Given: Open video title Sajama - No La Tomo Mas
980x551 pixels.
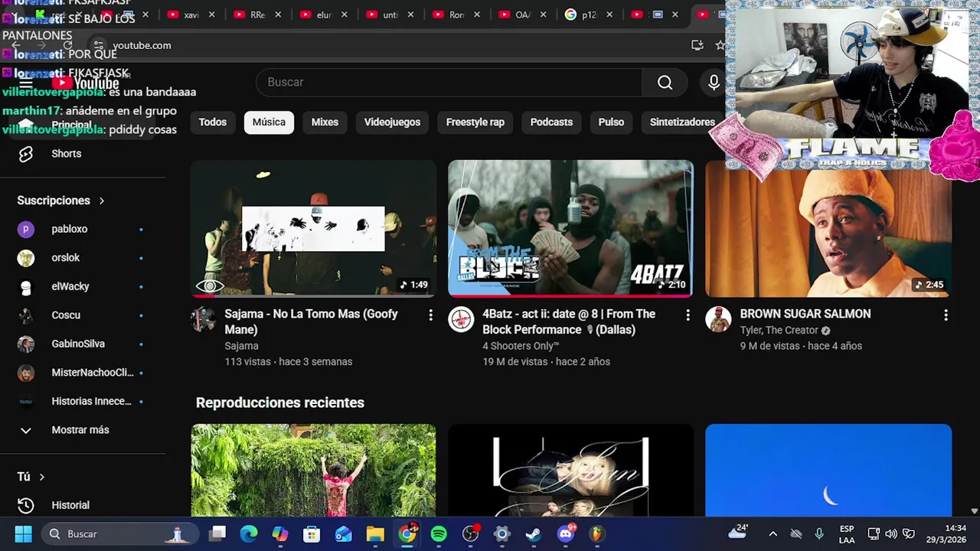Looking at the screenshot, I should (x=311, y=321).
